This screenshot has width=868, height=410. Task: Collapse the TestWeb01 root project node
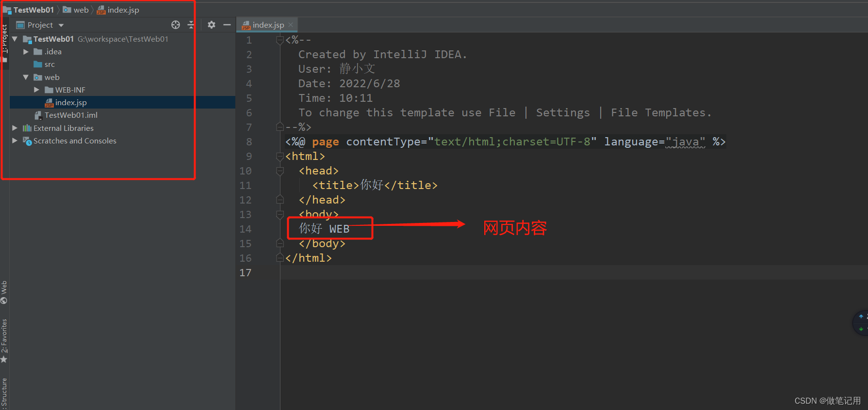pyautogui.click(x=15, y=39)
